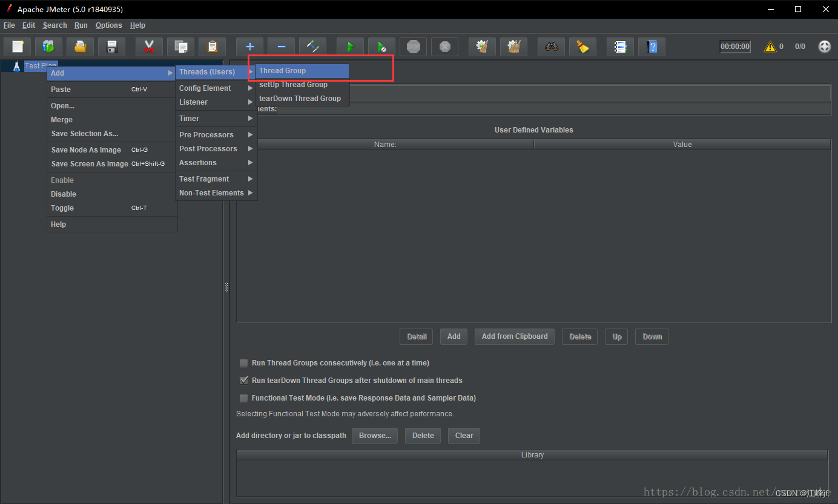Uncheck Run tearDown Thread Groups after shutdown
This screenshot has width=838, height=504.
[243, 381]
